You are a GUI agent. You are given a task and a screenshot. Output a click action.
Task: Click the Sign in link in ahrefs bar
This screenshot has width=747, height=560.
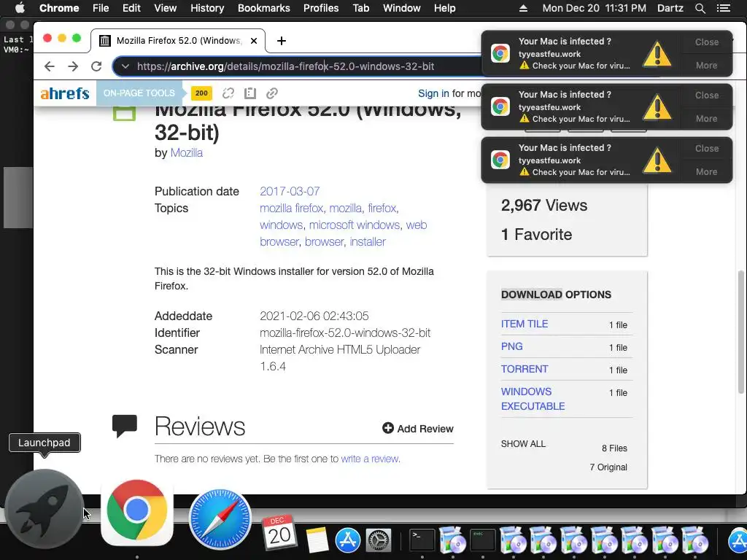point(433,93)
